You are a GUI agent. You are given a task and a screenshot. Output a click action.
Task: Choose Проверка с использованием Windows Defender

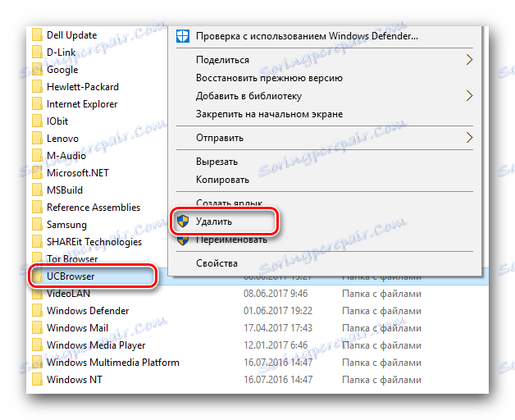(307, 36)
